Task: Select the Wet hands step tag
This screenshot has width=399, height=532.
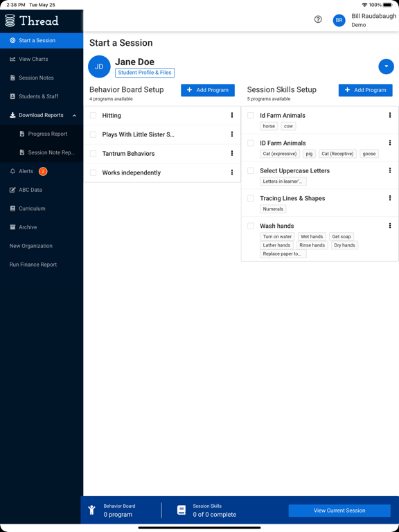Action: coord(312,236)
